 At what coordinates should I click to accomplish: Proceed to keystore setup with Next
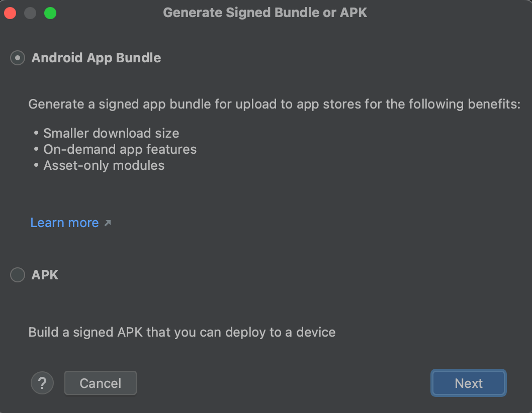click(468, 383)
